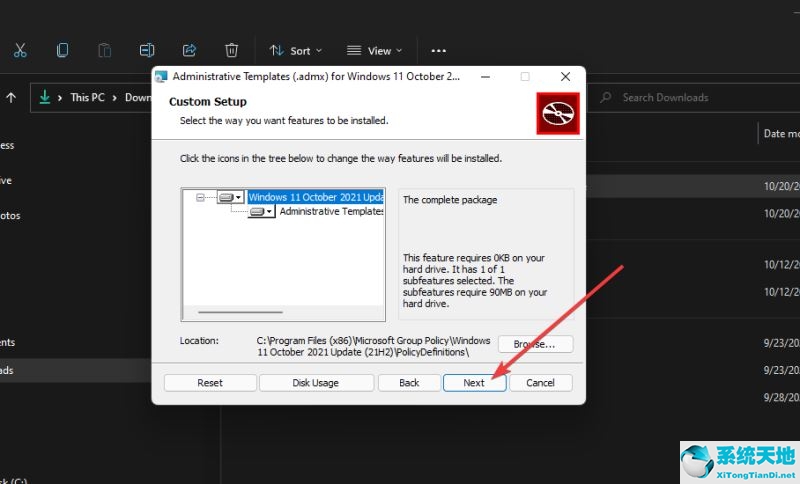
Task: Select the Windows 11 October 2021 Update tree item
Action: (316, 197)
